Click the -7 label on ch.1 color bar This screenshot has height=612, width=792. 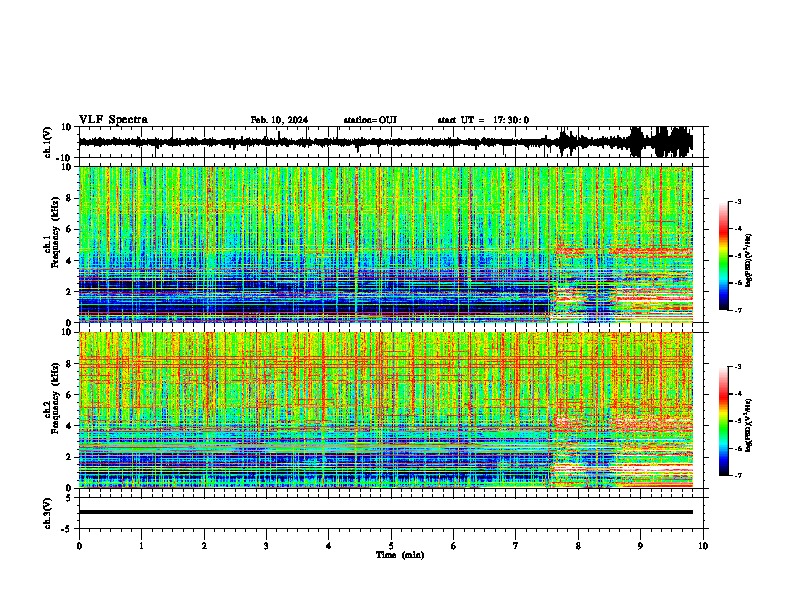point(737,310)
